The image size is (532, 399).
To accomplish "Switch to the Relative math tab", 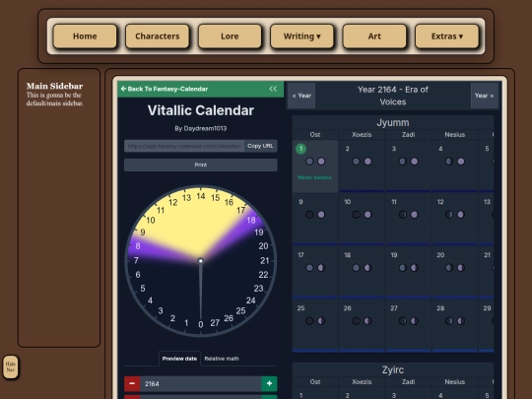I will tap(222, 359).
